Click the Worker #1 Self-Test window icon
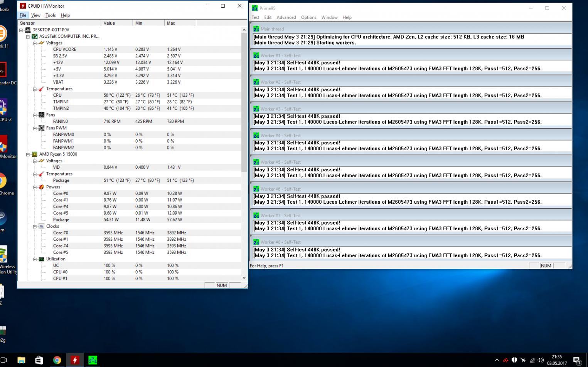Screen dimensions: 588x367 point(256,55)
